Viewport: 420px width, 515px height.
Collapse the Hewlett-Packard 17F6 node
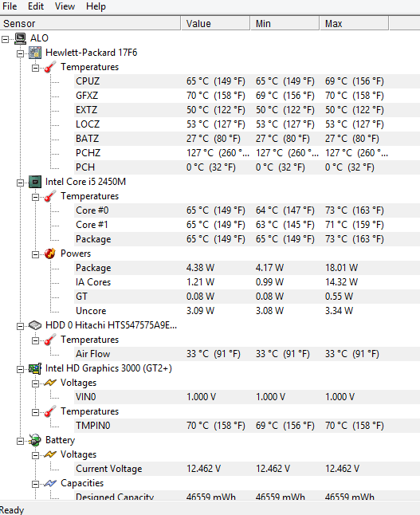[21, 53]
